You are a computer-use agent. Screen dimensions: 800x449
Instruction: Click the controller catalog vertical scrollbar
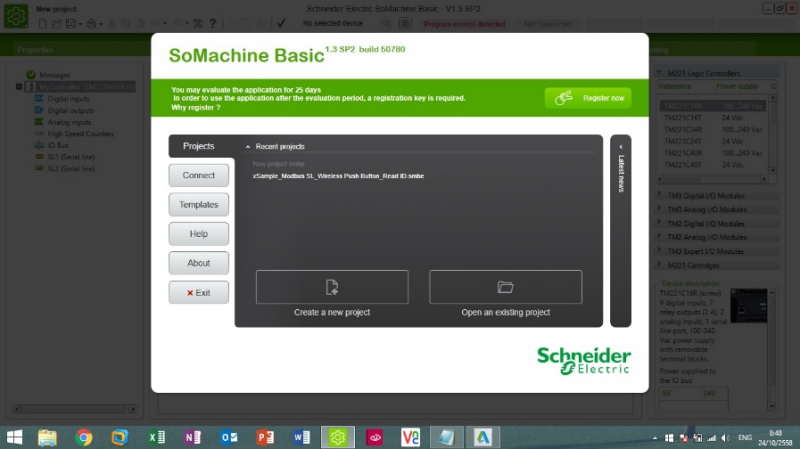tap(772, 134)
